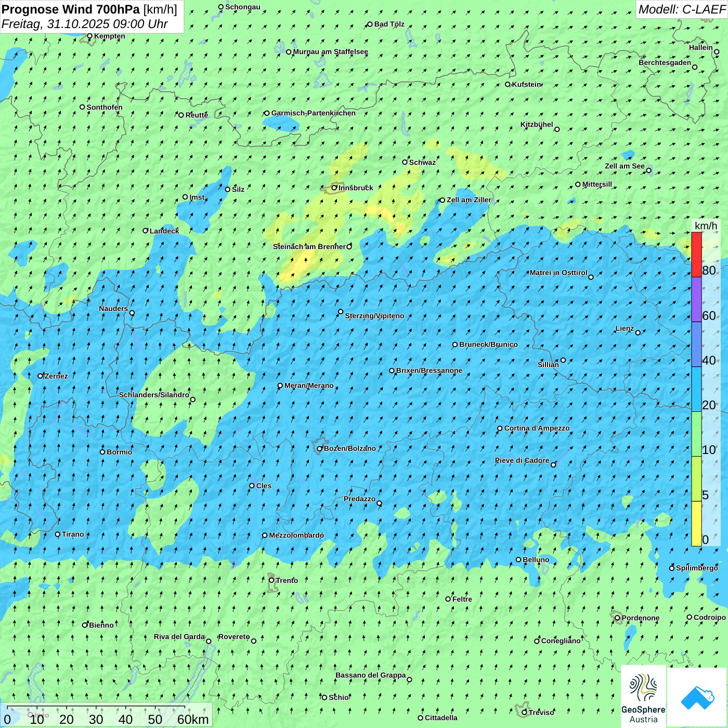Click the blue cloud app logo
728x728 pixels.
pos(697,697)
